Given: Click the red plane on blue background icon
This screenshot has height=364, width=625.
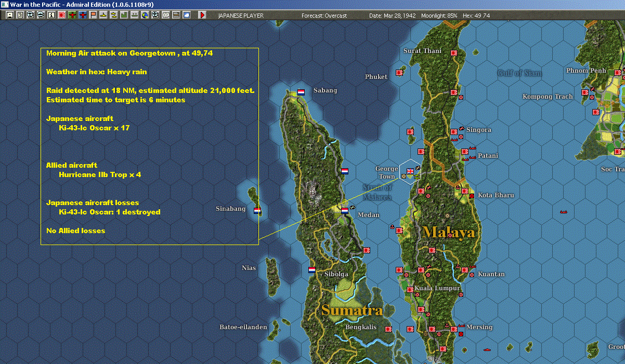Looking at the screenshot, I should 83,15.
